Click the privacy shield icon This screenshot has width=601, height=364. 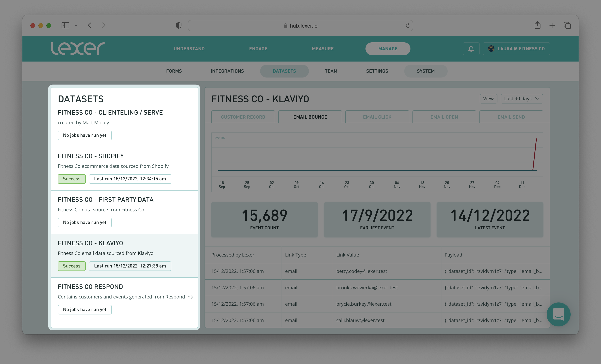179,25
